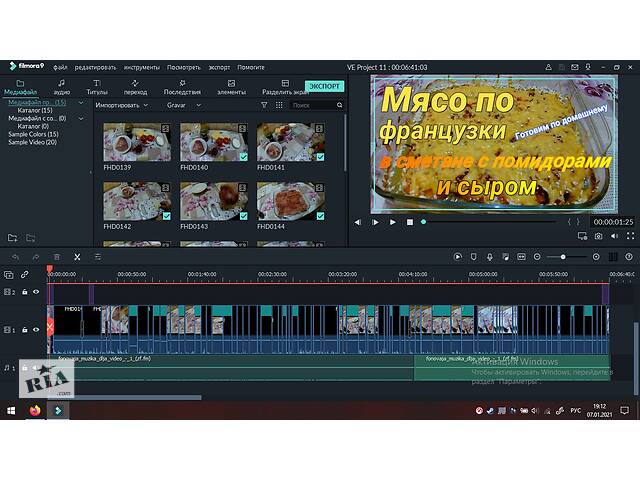Click the ЭКСПОРТ button
The height and width of the screenshot is (480, 640).
tap(324, 86)
